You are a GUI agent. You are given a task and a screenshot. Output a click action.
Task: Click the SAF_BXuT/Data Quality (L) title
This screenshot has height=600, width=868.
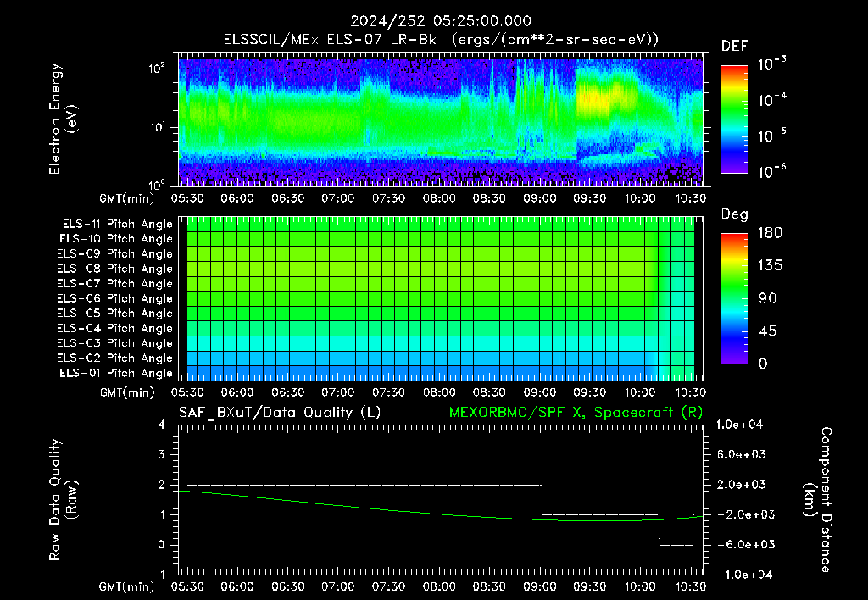280,413
